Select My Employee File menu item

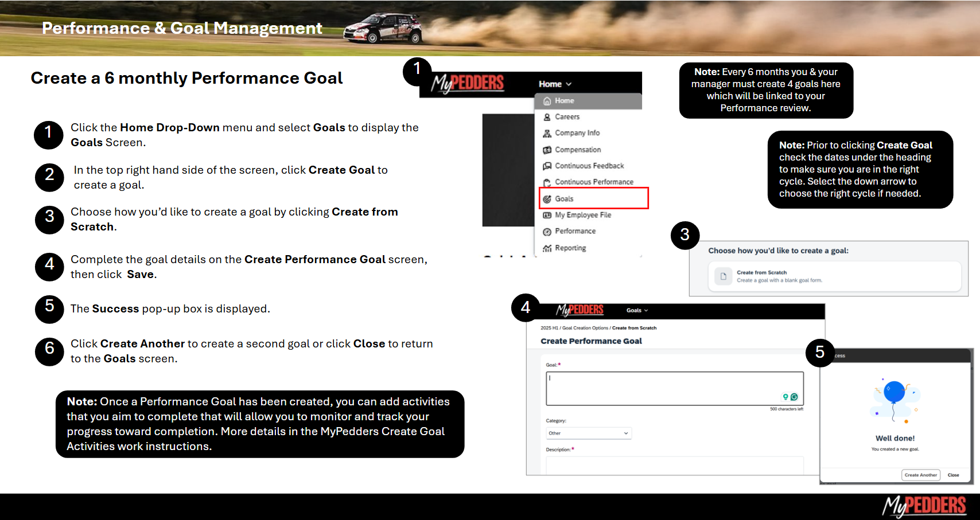coord(582,215)
